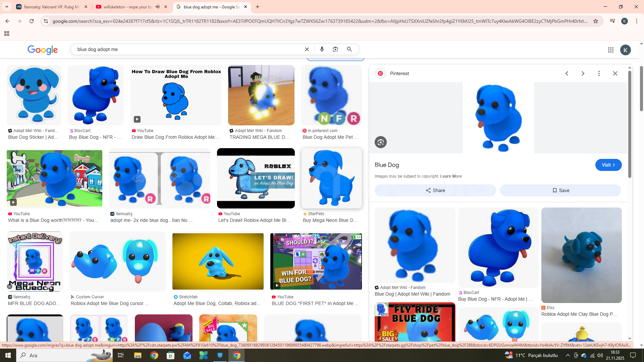Open more options in Pinterest preview panel

(x=599, y=73)
